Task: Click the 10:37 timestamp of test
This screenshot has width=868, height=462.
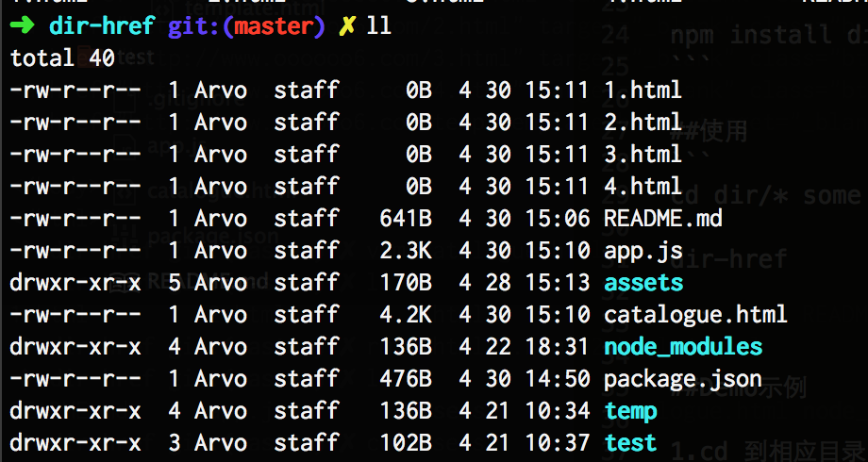Action: click(558, 442)
